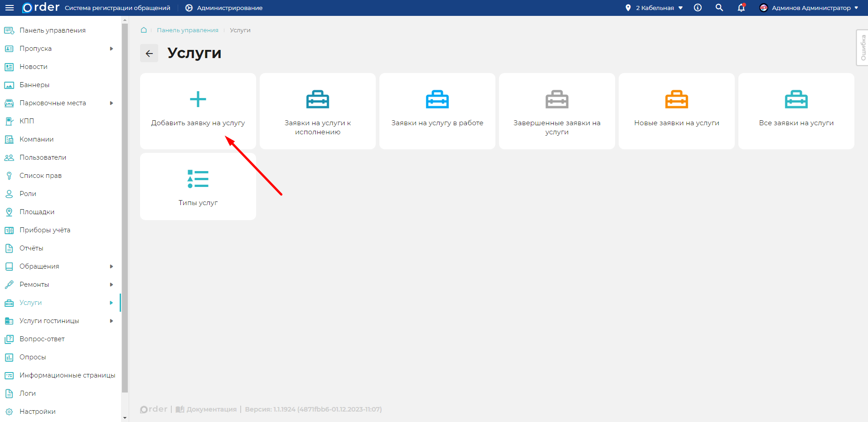The height and width of the screenshot is (422, 868).
Task: Open search with magnifier icon
Action: pyautogui.click(x=719, y=8)
